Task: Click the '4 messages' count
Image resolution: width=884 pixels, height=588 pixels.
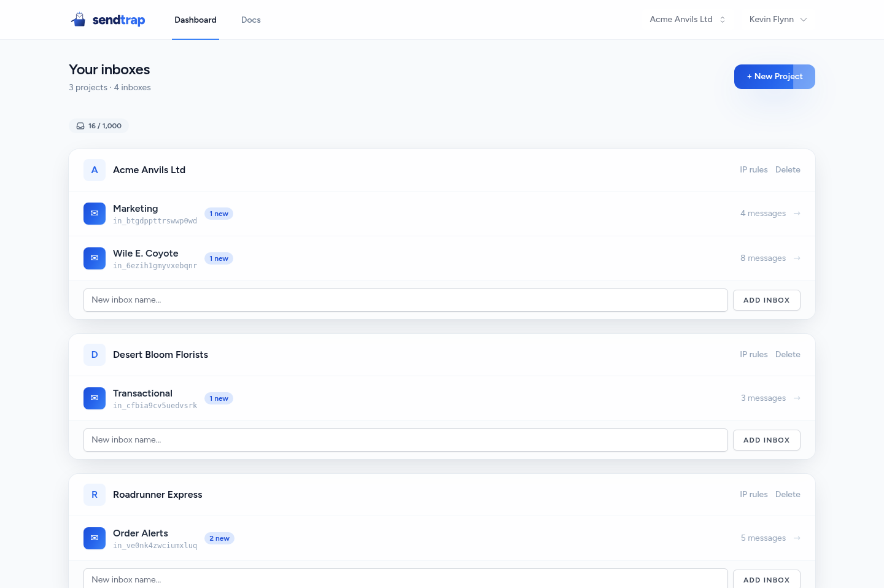Action: [763, 214]
